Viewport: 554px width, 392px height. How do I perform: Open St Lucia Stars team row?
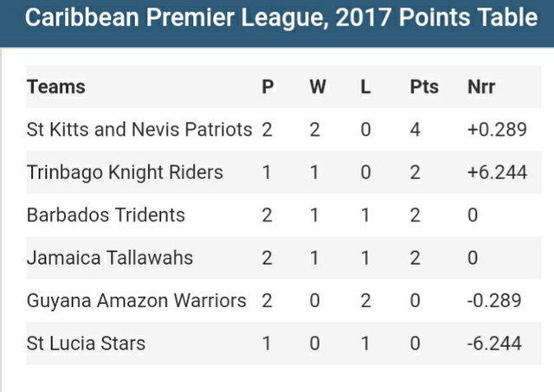tap(284, 344)
